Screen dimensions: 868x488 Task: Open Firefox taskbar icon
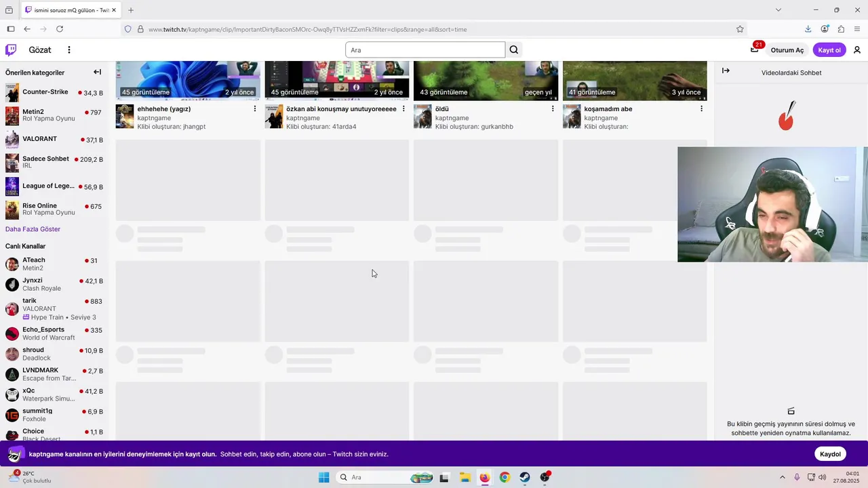(485, 477)
